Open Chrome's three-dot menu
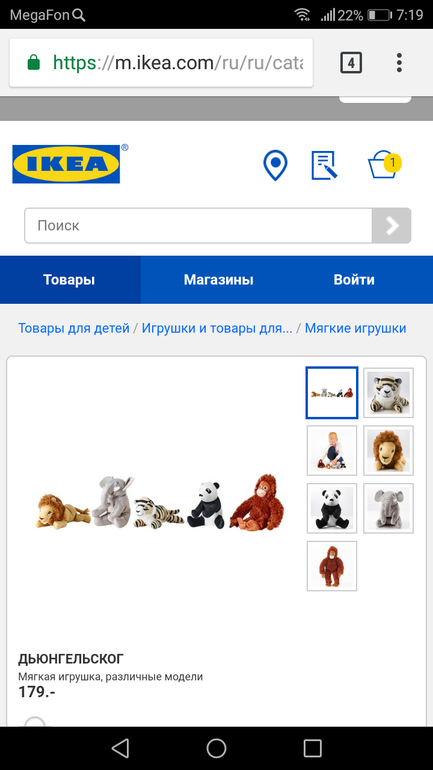 point(399,63)
